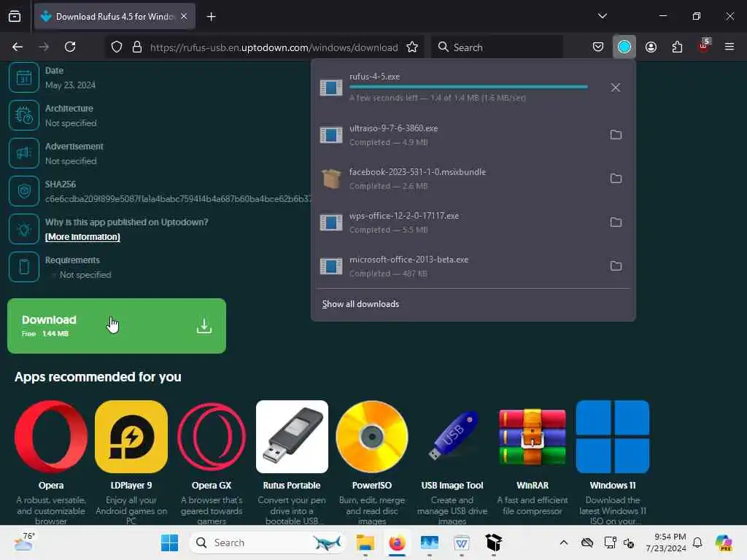Toggle the downloads panel button
This screenshot has height=560, width=747.
pos(624,47)
